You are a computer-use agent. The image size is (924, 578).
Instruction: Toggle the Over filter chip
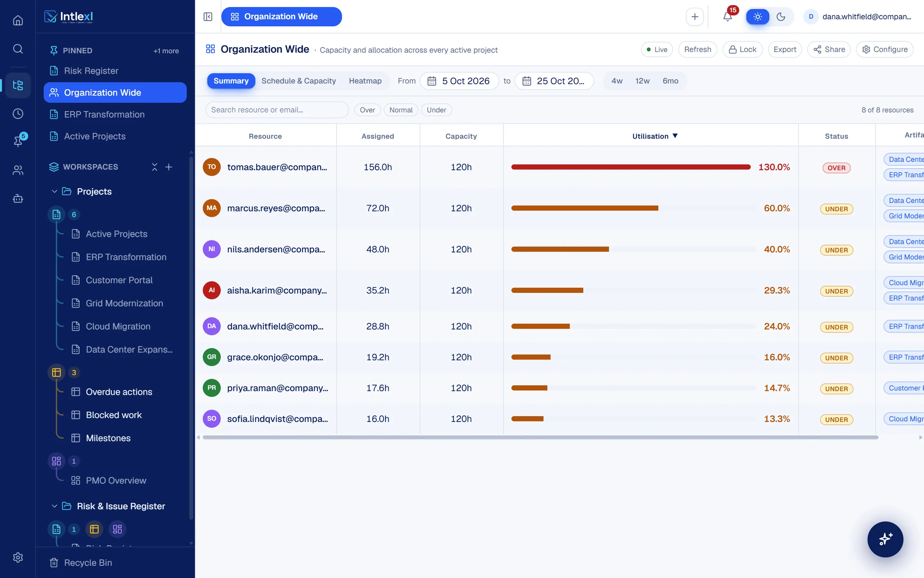tap(367, 110)
